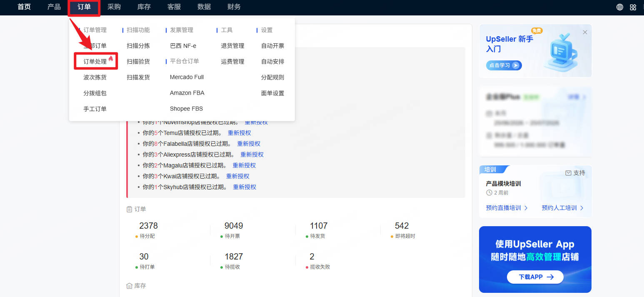Click the clock icon next to 2 周前

(x=489, y=193)
